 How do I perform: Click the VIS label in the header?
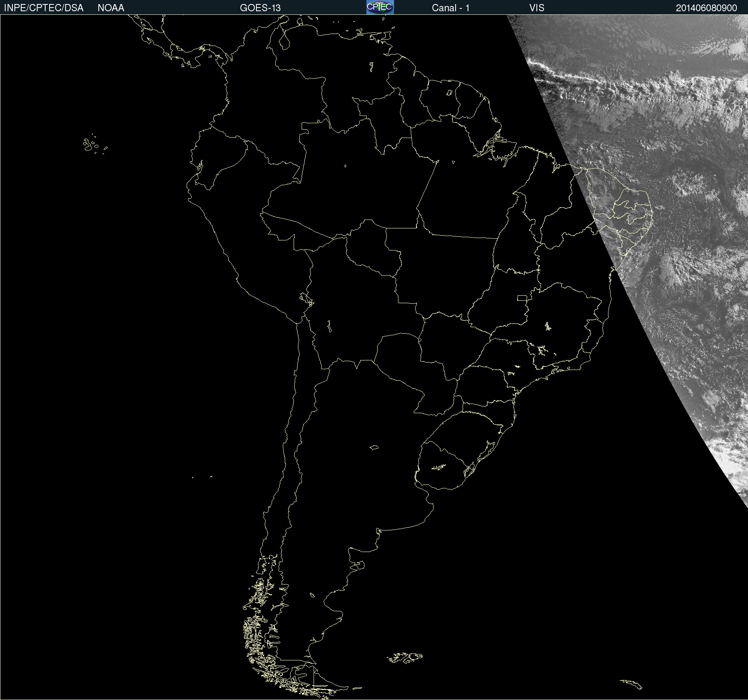[537, 8]
